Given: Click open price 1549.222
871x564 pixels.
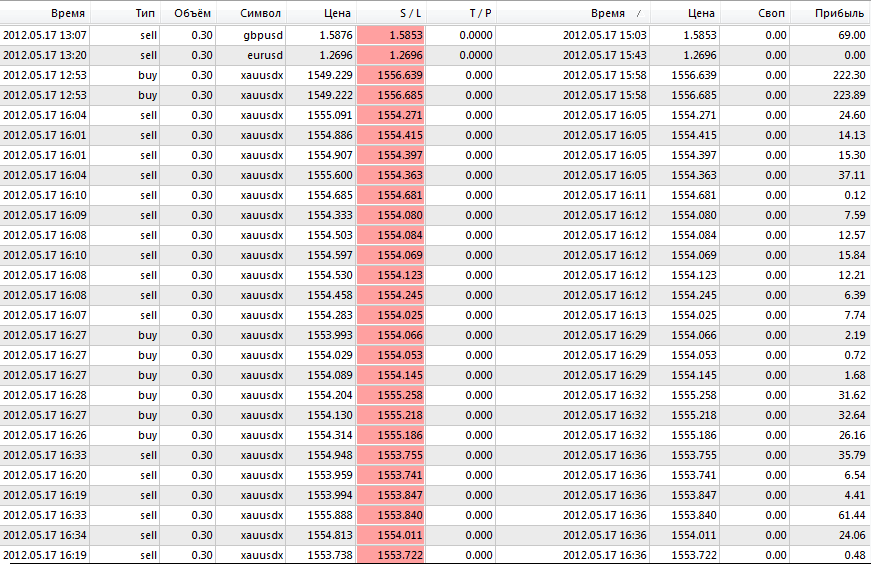Looking at the screenshot, I should point(330,96).
